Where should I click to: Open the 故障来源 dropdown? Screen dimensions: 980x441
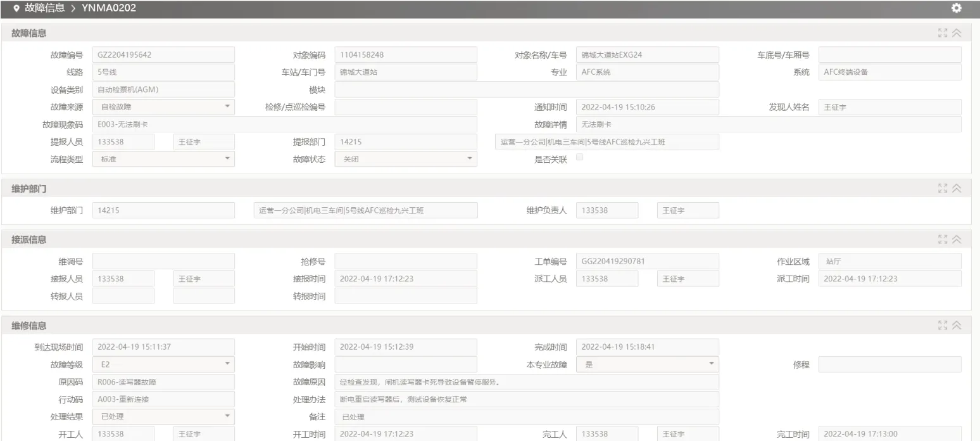tap(163, 107)
